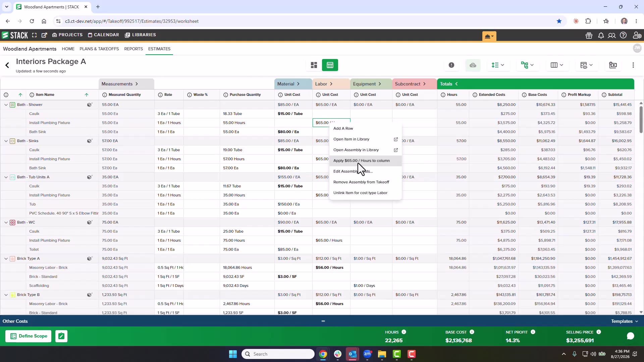Open the Templates dropdown
644x362 pixels.
tap(625, 321)
